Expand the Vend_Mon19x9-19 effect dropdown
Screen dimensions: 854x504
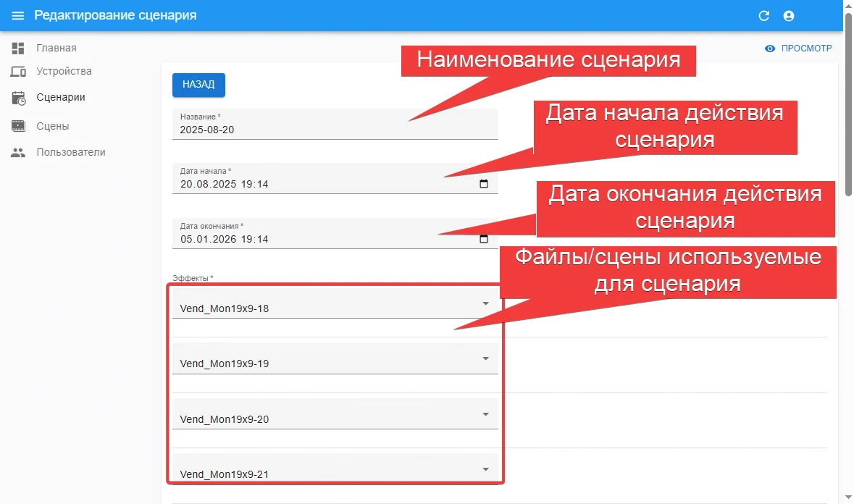[x=486, y=358]
